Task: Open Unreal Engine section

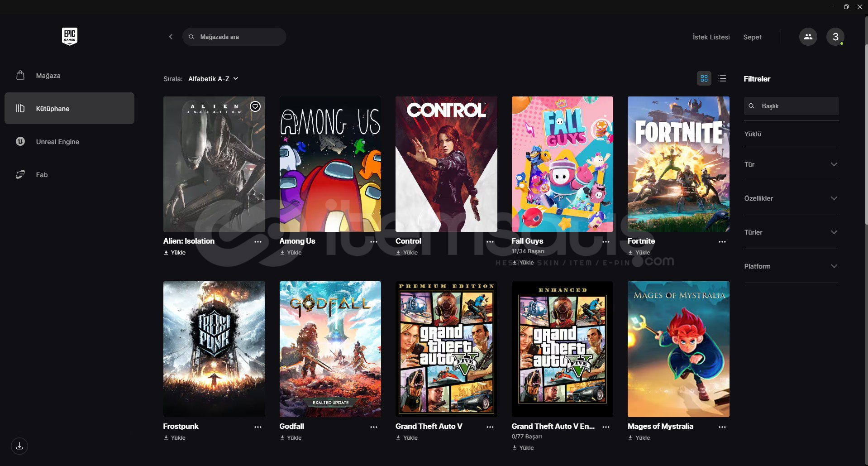Action: [69, 142]
